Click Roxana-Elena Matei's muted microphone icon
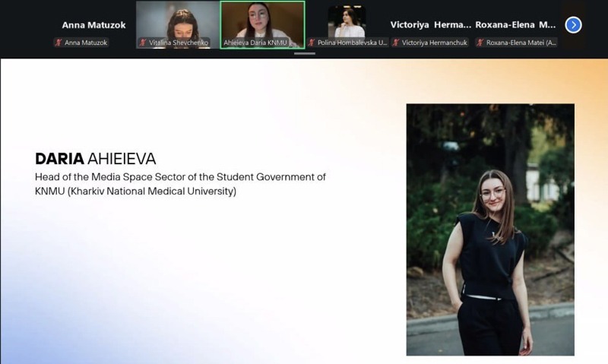 click(480, 43)
